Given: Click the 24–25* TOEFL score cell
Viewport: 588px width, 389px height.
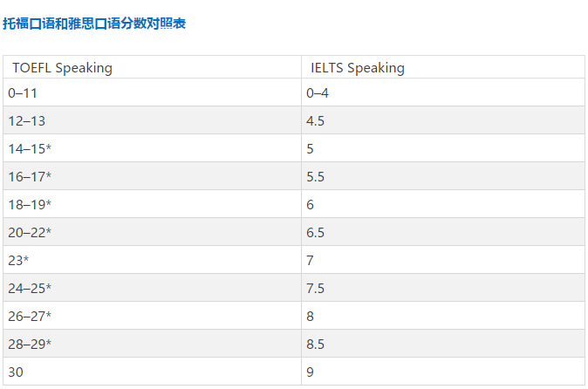Looking at the screenshot, I should pos(30,288).
